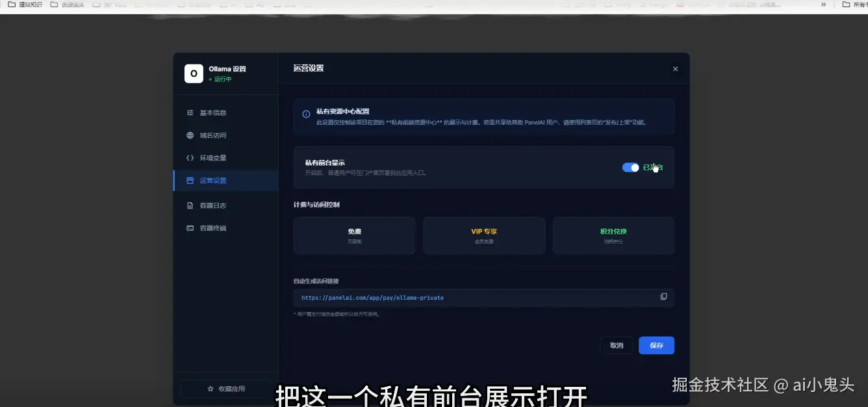The image size is (868, 407).
Task: Click the info icon in 私有资源中心配置 notice
Action: (307, 114)
